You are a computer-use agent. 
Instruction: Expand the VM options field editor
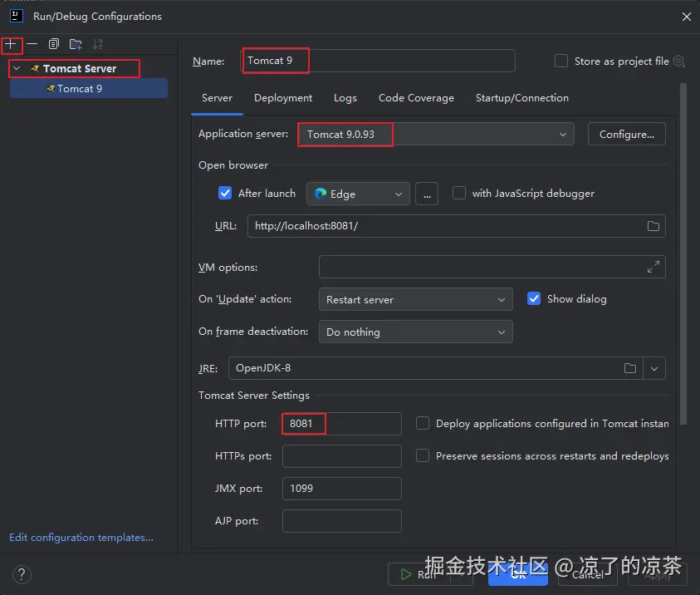pyautogui.click(x=653, y=267)
